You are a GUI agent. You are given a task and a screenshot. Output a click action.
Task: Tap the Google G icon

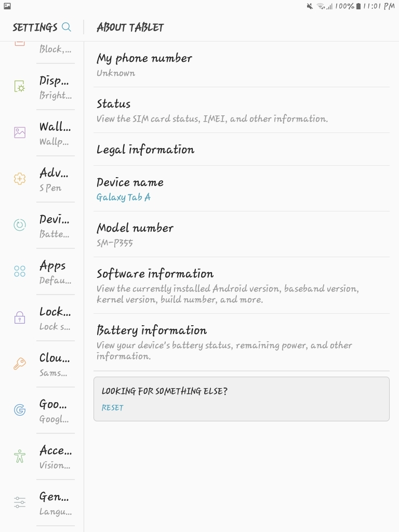[20, 410]
